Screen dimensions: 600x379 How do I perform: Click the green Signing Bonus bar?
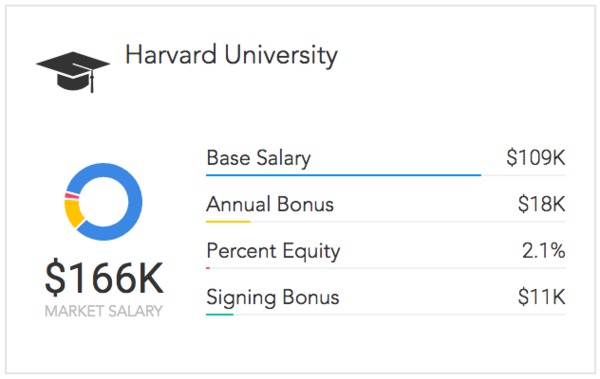pos(220,314)
